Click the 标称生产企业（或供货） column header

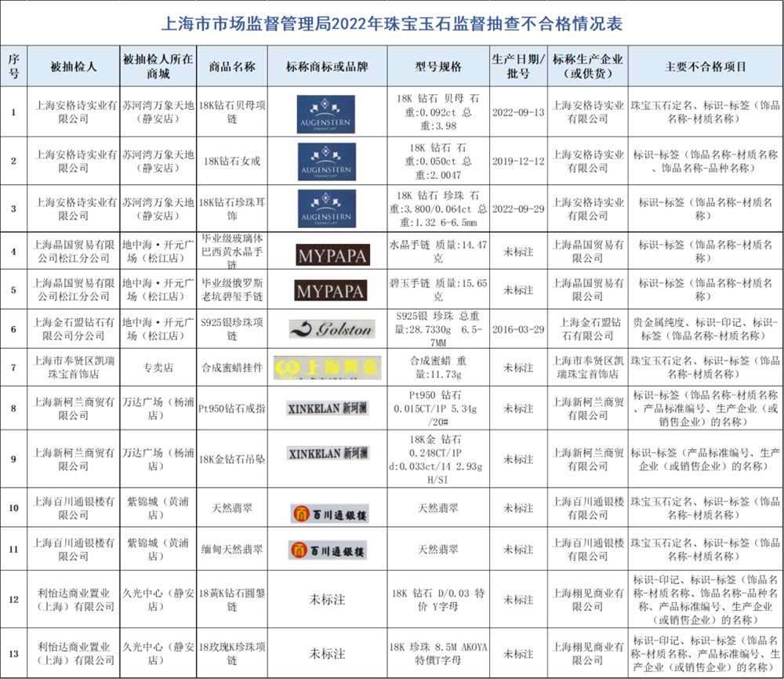(587, 66)
